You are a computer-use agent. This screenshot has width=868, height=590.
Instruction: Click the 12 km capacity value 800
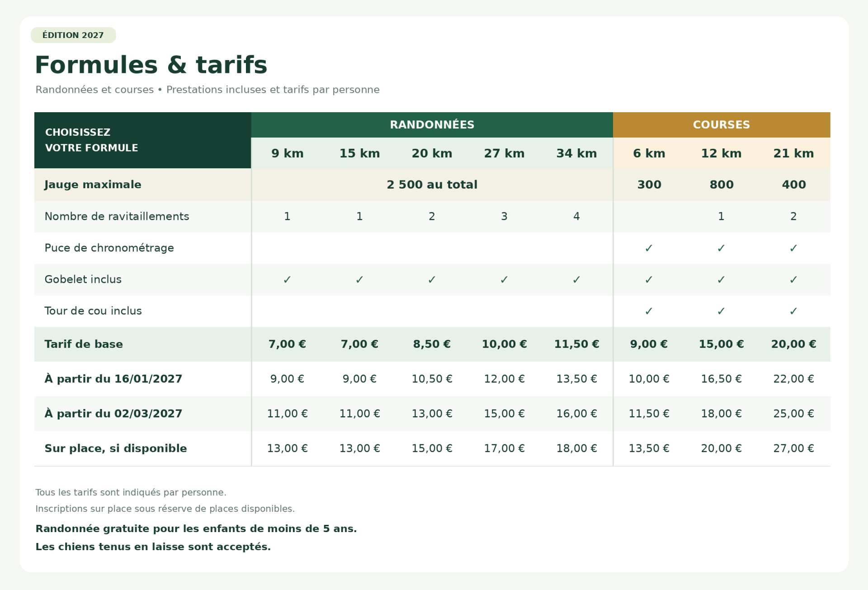(x=722, y=185)
